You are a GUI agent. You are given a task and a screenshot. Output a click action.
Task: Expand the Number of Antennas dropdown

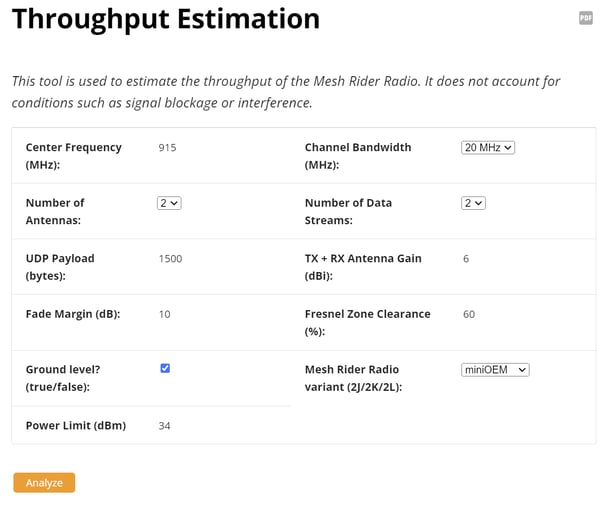(169, 203)
